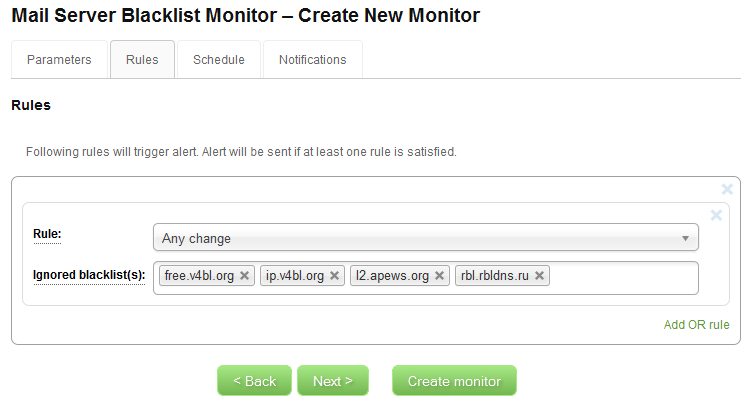Remove rbl.rbldns.ru tag using x icon

click(x=540, y=276)
